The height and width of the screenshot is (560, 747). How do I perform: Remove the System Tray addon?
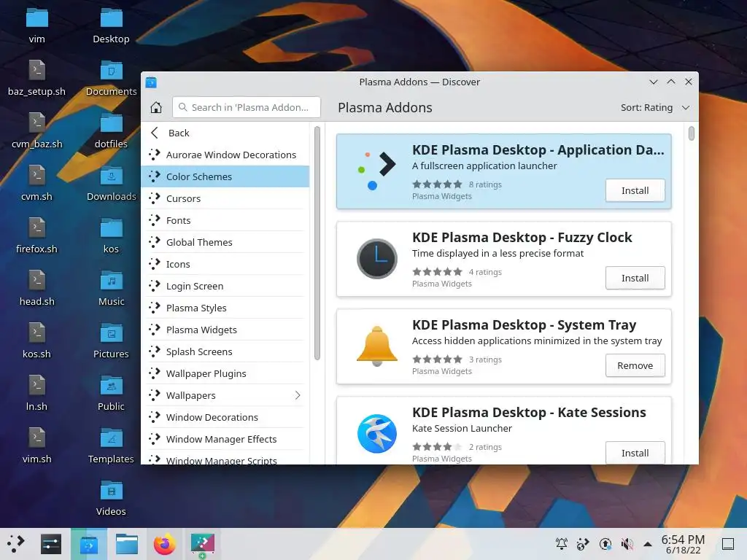click(635, 366)
